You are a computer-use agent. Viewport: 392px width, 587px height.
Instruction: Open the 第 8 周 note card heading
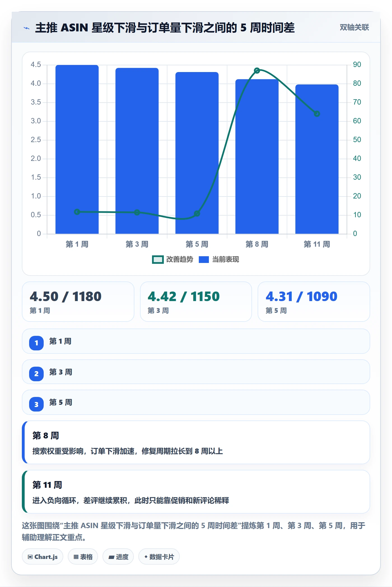click(46, 436)
